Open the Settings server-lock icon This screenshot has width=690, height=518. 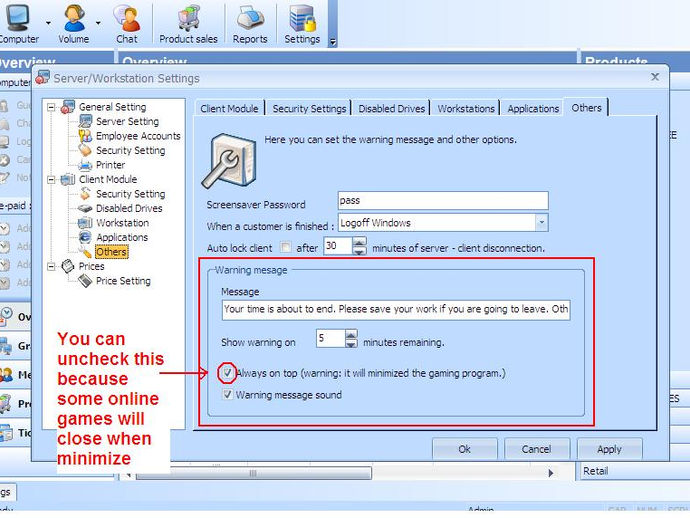point(302,18)
